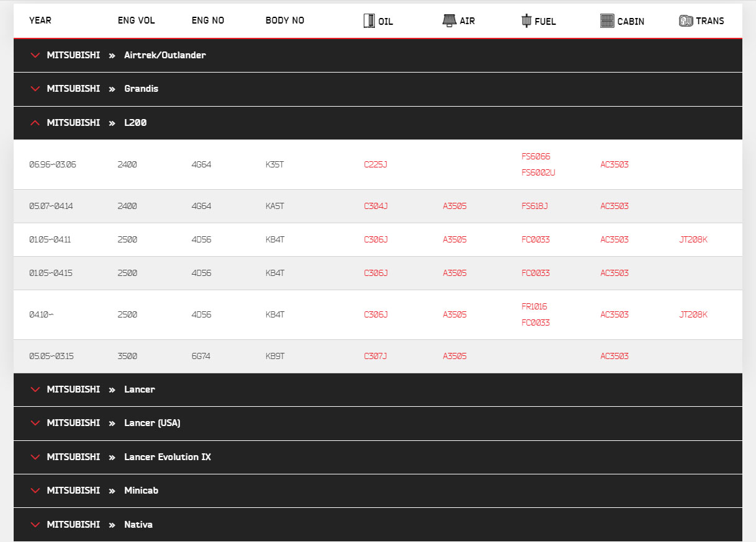The height and width of the screenshot is (542, 756).
Task: Open fuel filter link FS618J
Action: pyautogui.click(x=534, y=206)
